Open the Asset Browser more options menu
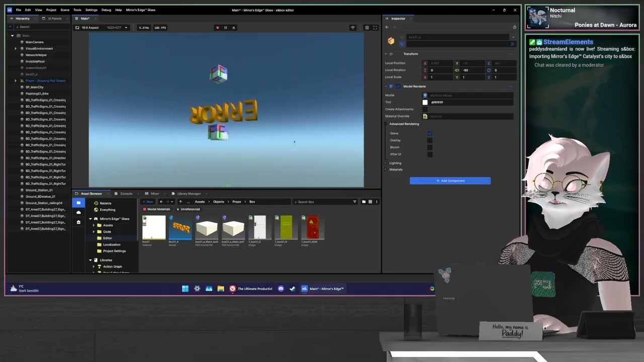This screenshot has height=362, width=644. coord(376,202)
